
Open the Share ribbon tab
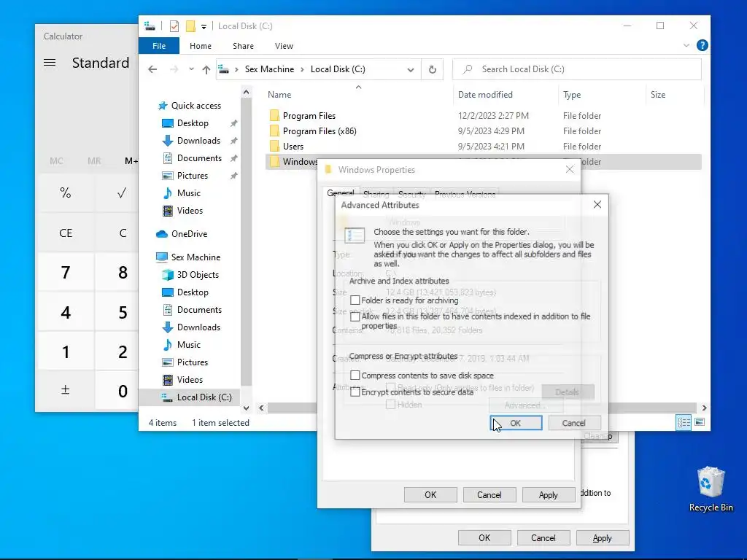point(243,46)
